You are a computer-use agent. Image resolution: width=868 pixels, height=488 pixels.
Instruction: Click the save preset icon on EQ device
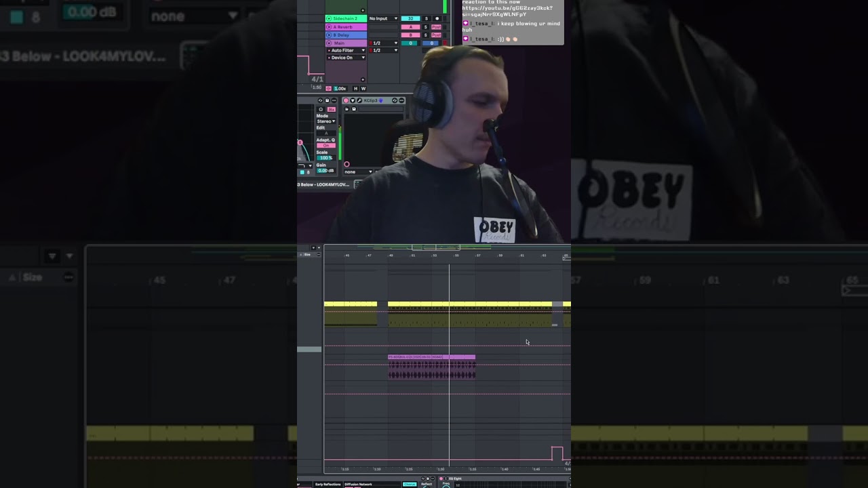[x=328, y=100]
